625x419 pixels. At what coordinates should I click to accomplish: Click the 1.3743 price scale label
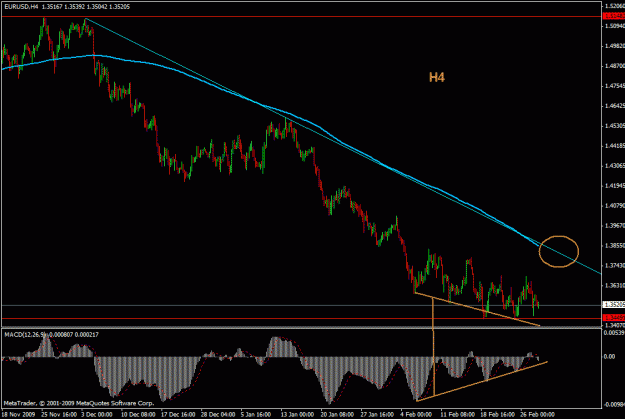coord(614,265)
